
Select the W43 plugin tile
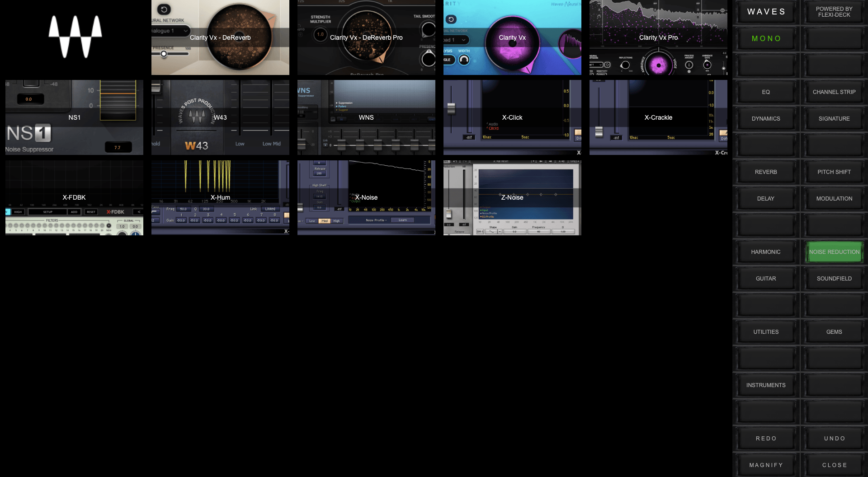click(220, 117)
